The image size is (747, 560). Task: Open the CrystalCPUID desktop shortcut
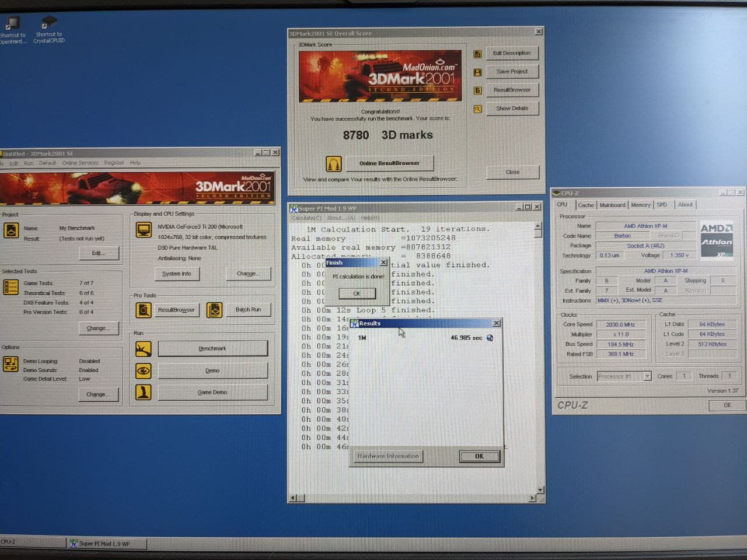[49, 30]
